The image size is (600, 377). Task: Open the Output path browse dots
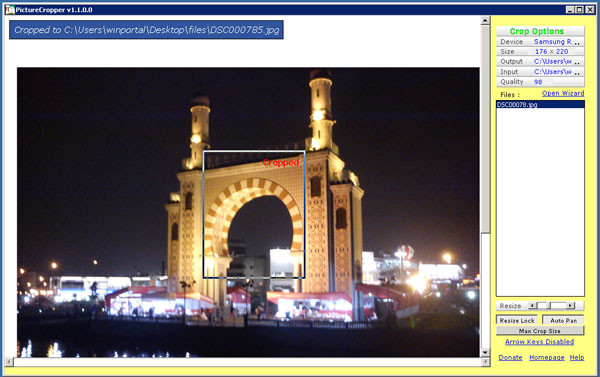pos(577,62)
